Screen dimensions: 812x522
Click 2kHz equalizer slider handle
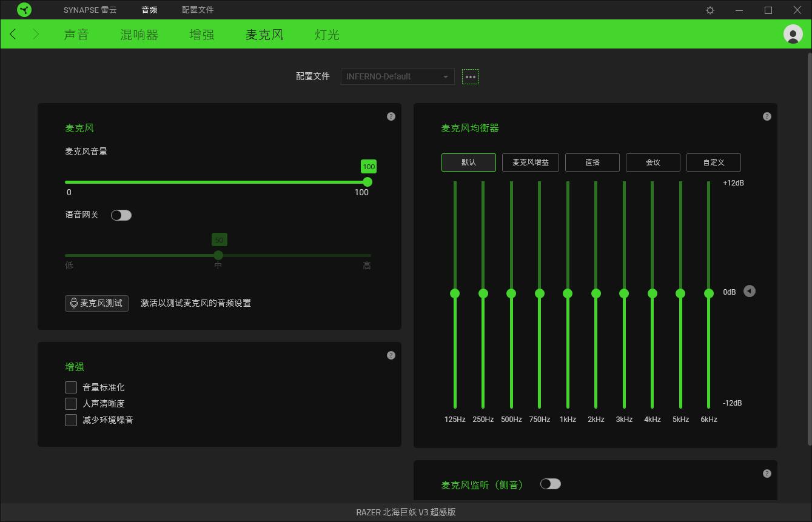pyautogui.click(x=596, y=293)
